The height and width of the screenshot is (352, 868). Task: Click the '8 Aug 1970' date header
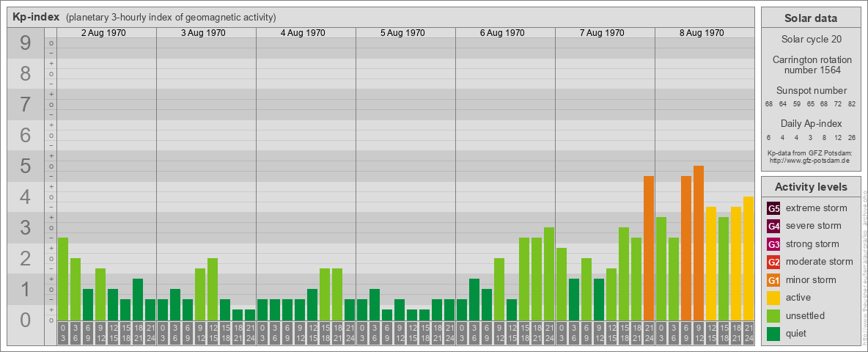click(x=702, y=33)
